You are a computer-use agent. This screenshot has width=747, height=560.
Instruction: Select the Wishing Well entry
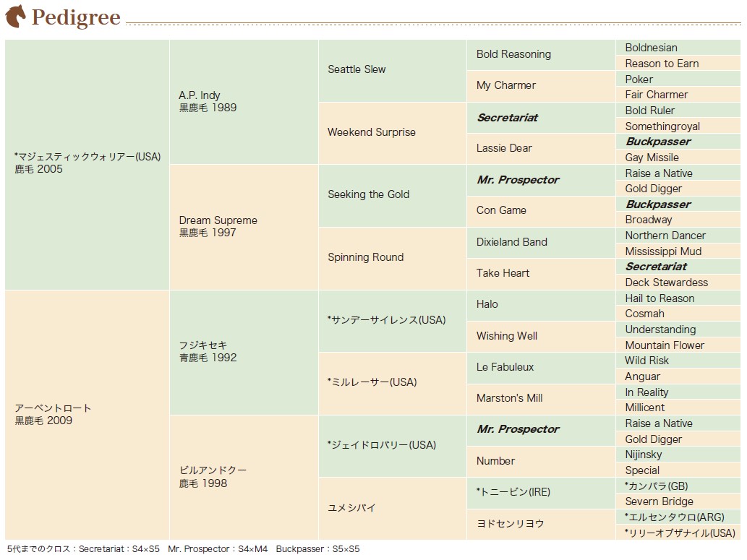541,336
